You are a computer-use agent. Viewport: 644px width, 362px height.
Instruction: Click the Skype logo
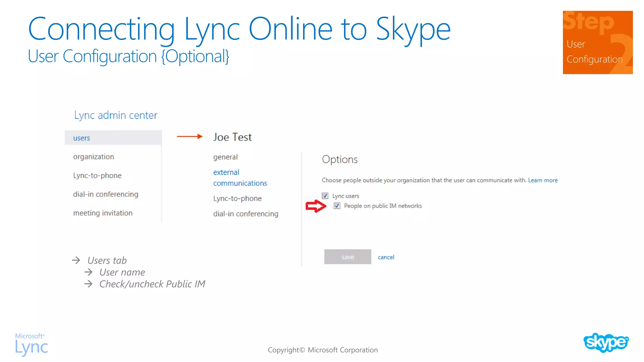[x=606, y=343]
